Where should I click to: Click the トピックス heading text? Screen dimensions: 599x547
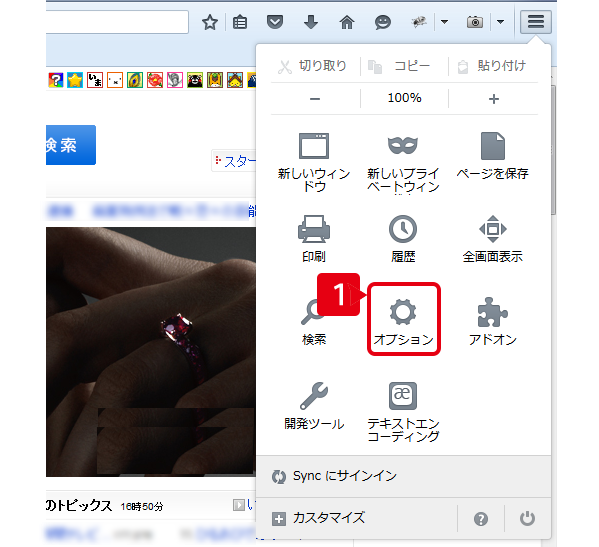(x=79, y=506)
